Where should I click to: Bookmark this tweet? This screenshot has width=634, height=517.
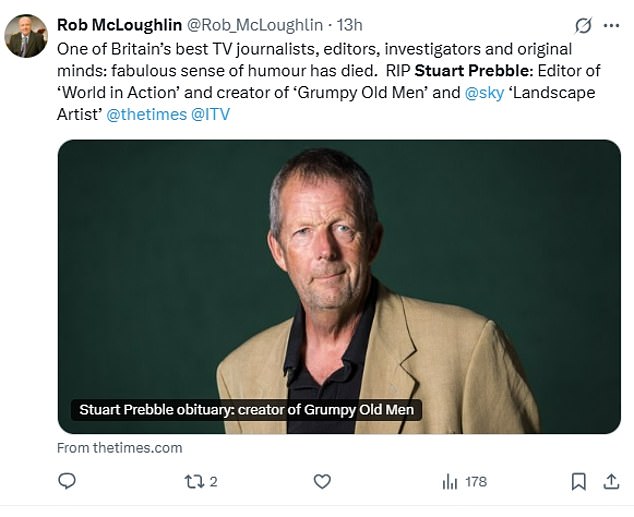click(x=578, y=481)
